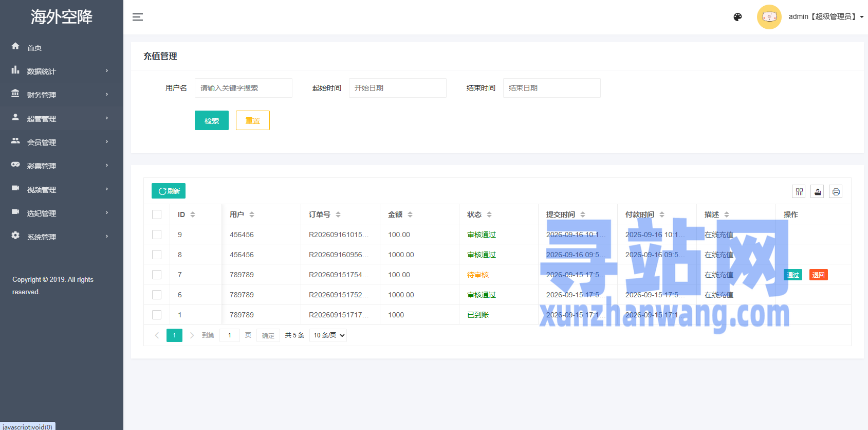The image size is (868, 430).
Task: Open the column filter icon
Action: point(799,192)
